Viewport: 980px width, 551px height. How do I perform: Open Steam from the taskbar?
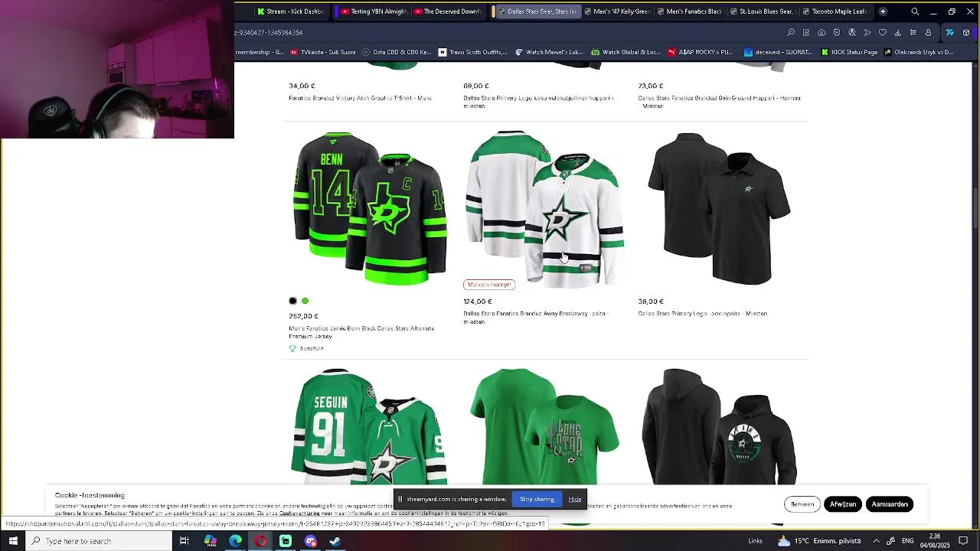click(335, 541)
